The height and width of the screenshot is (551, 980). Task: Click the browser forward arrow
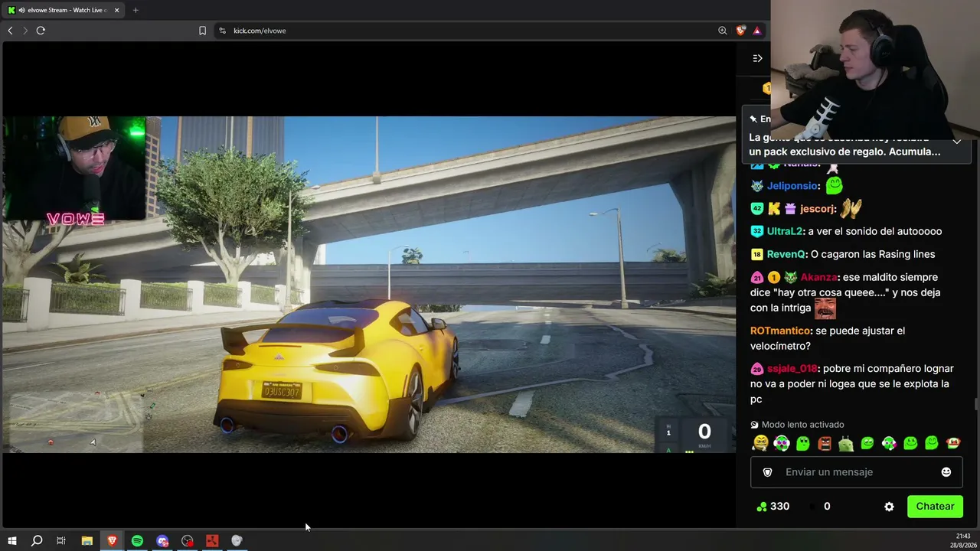25,31
